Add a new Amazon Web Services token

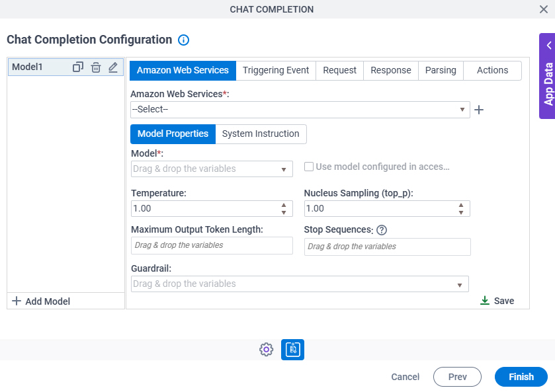pos(479,110)
